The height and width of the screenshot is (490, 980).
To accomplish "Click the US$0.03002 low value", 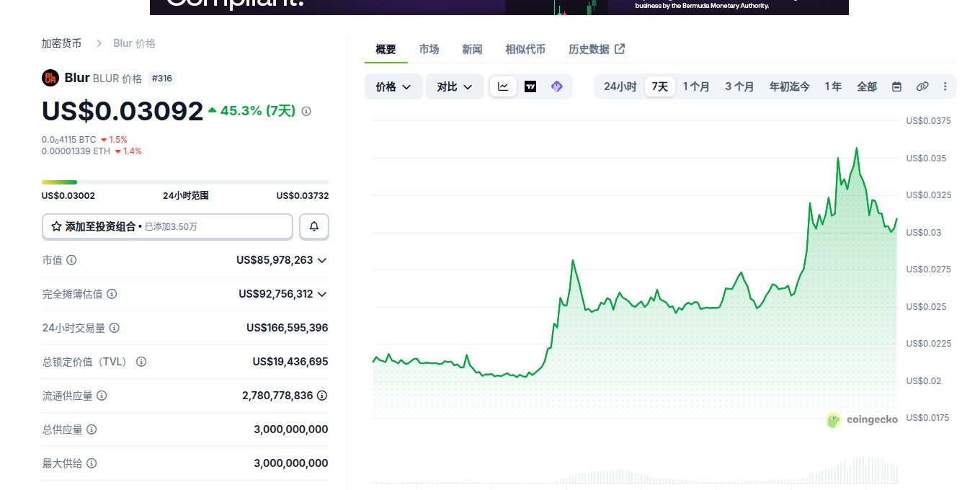I will 68,196.
